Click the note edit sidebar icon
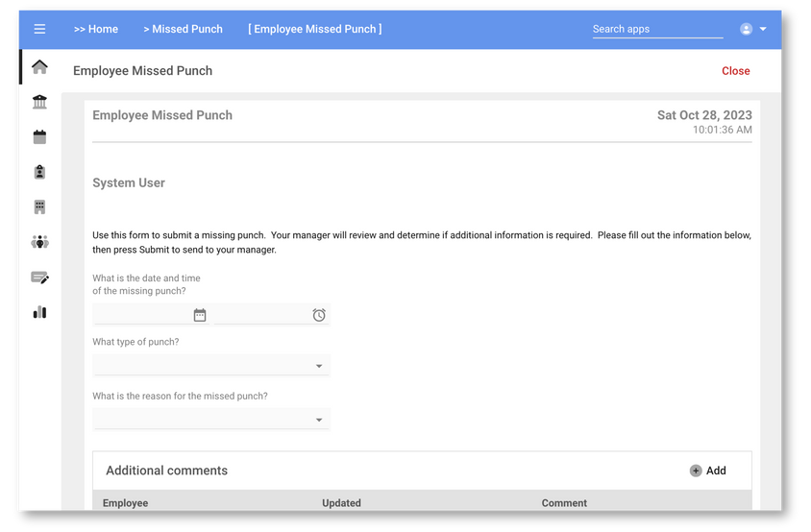The image size is (811, 532). pos(39,278)
